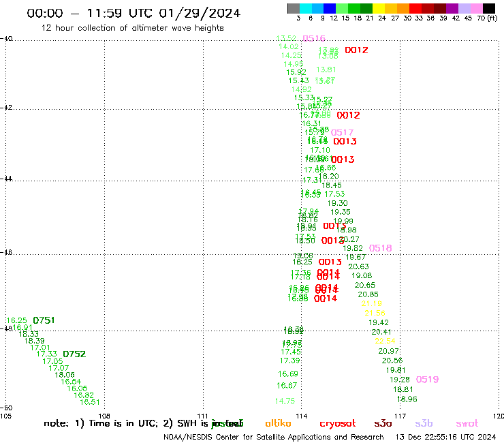504x443 pixels.
Task: Click the black swatch at legend end
Action: point(489,9)
